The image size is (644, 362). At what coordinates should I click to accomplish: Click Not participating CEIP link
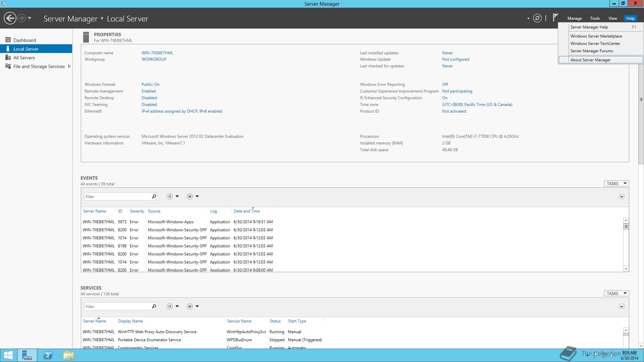(457, 91)
